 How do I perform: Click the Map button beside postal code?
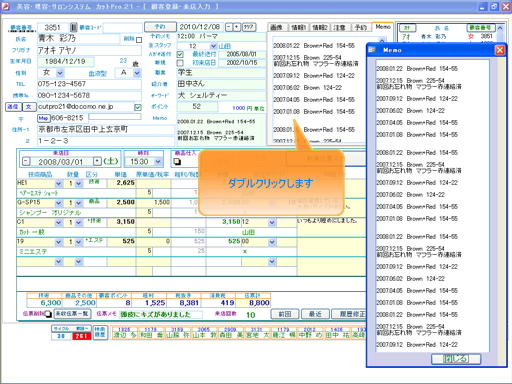click(x=43, y=118)
